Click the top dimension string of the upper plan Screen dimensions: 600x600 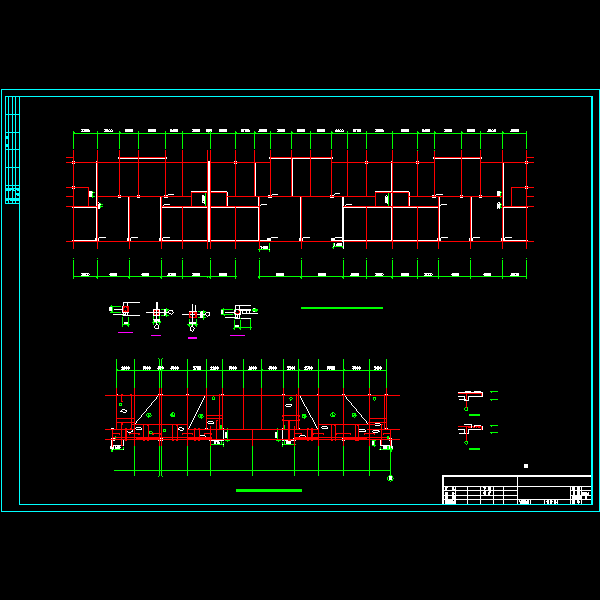tap(300, 131)
